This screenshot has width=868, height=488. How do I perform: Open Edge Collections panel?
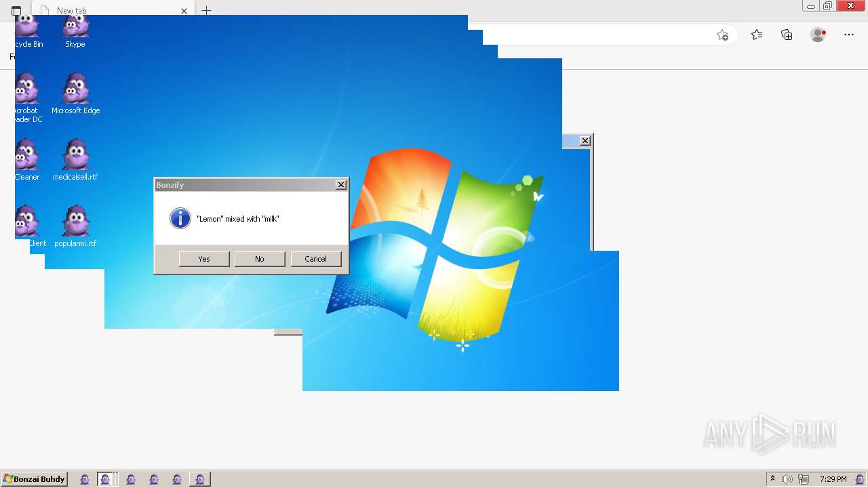tap(787, 35)
